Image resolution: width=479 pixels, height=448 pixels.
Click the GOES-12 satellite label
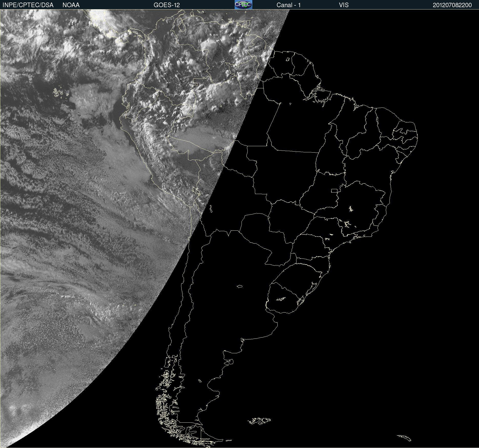pos(167,5)
